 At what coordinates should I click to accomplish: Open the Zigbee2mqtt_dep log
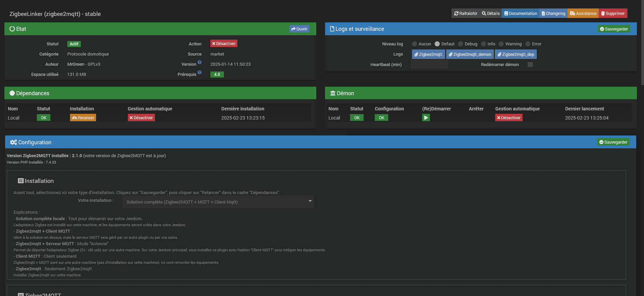pos(516,55)
